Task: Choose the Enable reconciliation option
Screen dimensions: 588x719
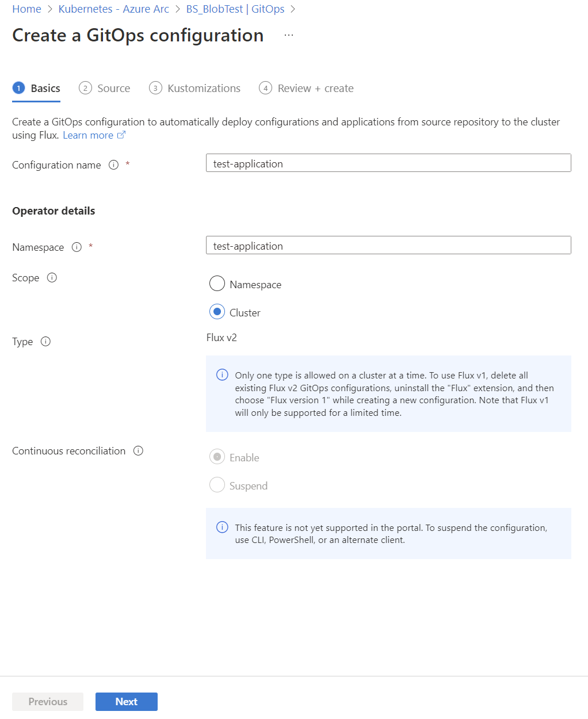Action: 217,457
